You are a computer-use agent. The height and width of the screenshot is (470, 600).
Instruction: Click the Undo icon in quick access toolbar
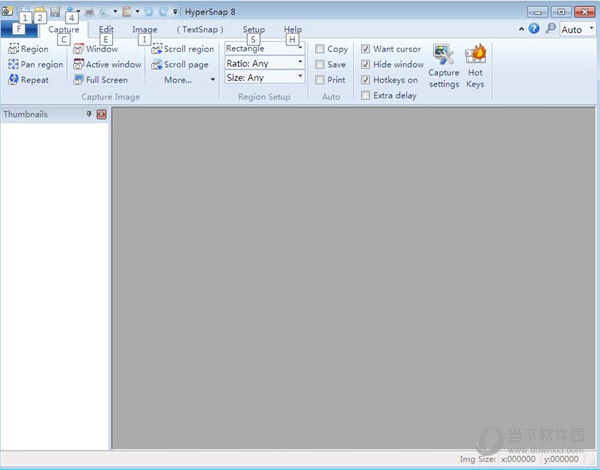[148, 12]
